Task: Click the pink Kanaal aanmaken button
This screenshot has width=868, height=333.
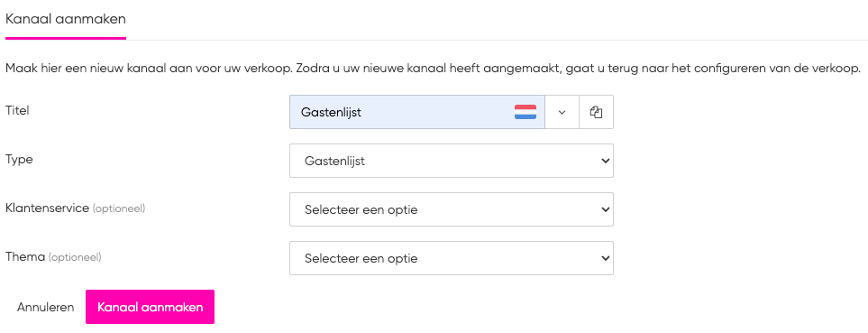Action: 150,307
